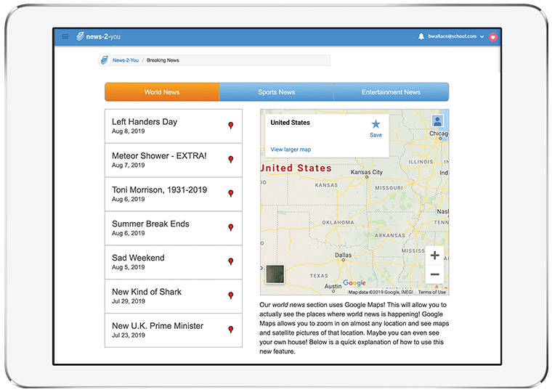Save United States location with star
This screenshot has height=392, width=552.
[376, 128]
